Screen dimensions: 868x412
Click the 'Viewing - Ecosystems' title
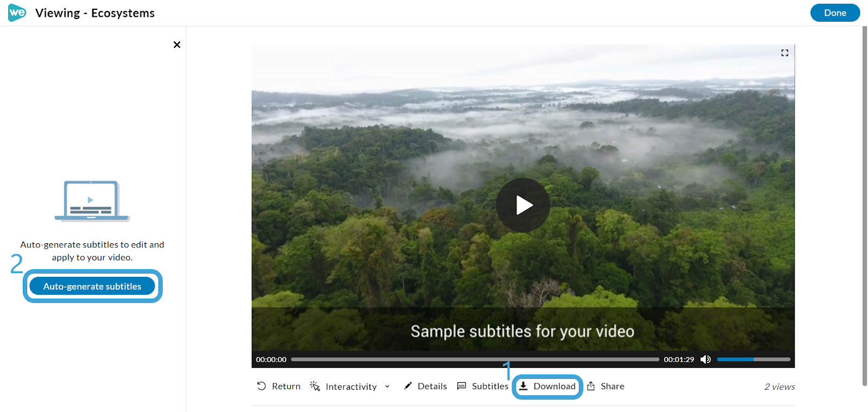pyautogui.click(x=95, y=13)
